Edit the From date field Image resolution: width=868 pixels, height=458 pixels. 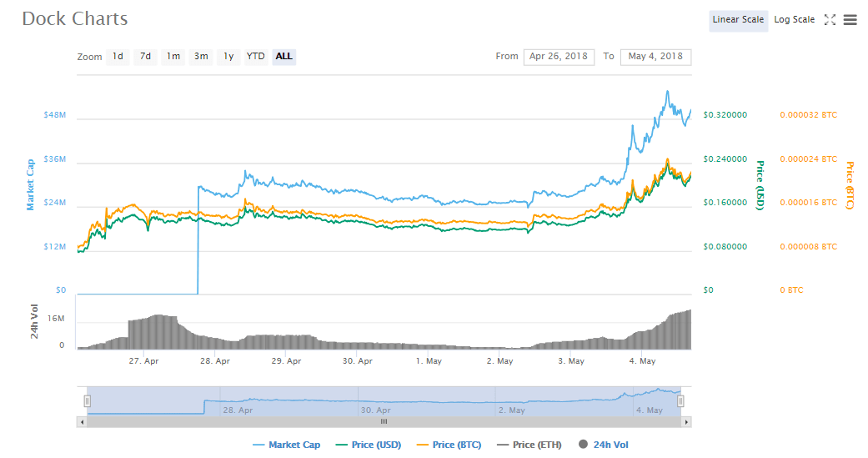(559, 57)
